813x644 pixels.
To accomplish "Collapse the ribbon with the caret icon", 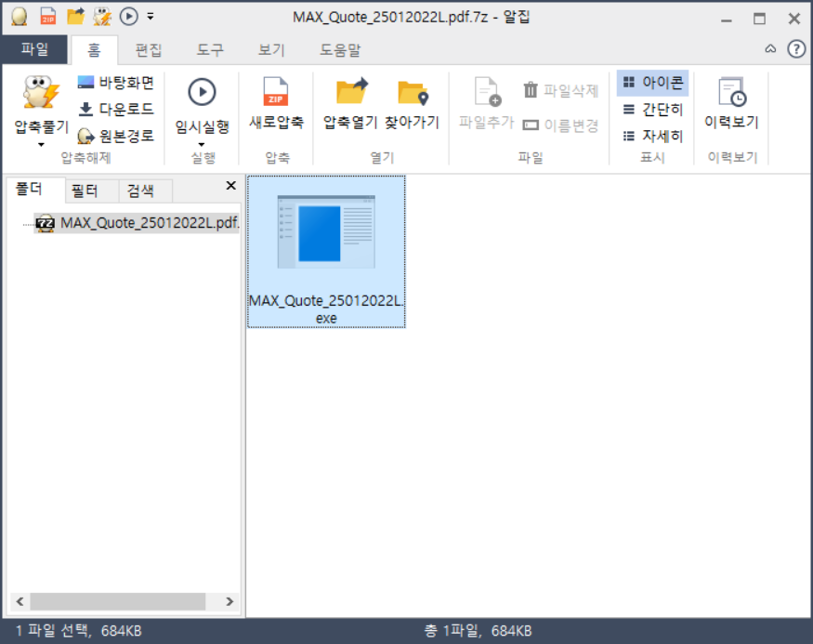I will click(x=770, y=48).
